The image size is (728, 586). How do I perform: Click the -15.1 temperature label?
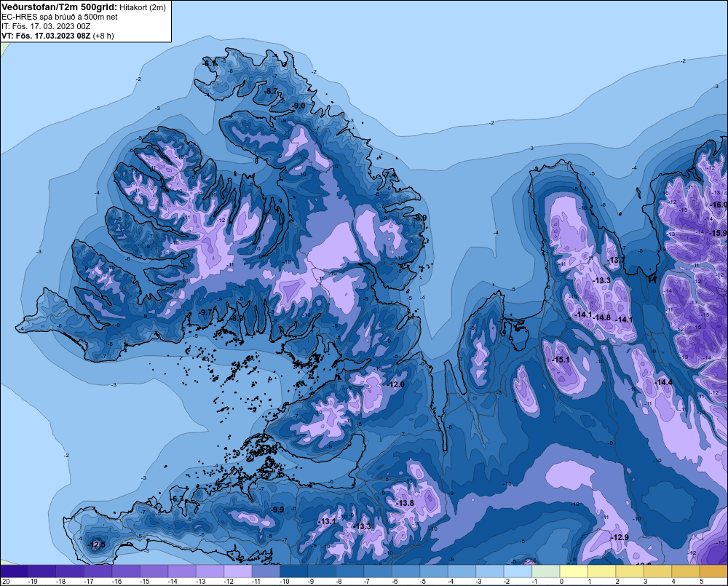pos(561,360)
